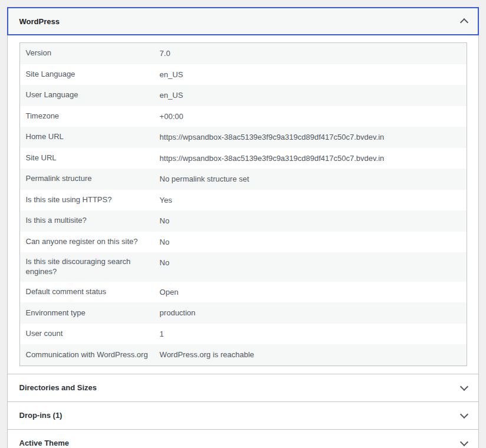Click the Site URL label

pyautogui.click(x=41, y=158)
